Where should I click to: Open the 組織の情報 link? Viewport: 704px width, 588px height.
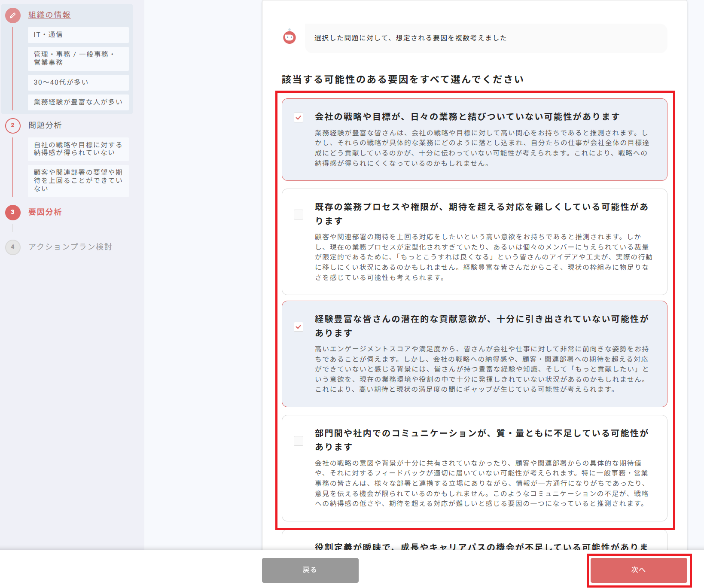tap(49, 15)
